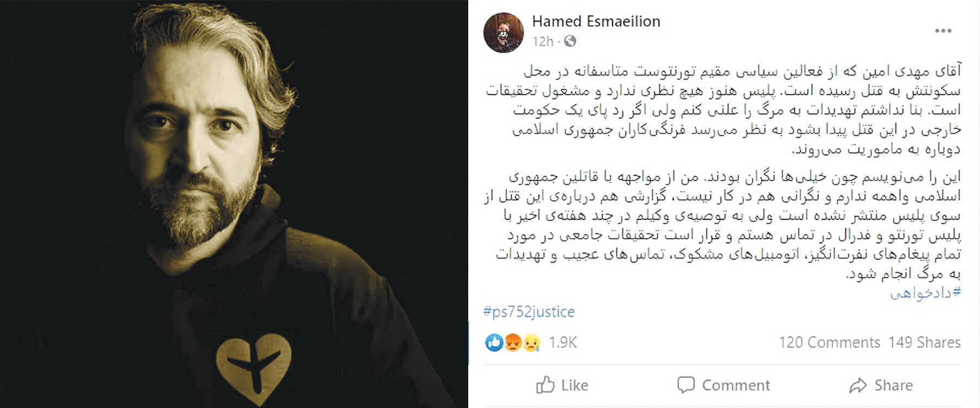This screenshot has width=980, height=408.
Task: View the 1.9K reactions list
Action: (562, 342)
